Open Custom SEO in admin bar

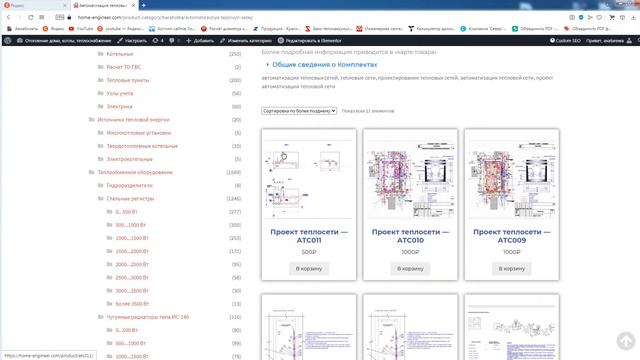[x=565, y=41]
